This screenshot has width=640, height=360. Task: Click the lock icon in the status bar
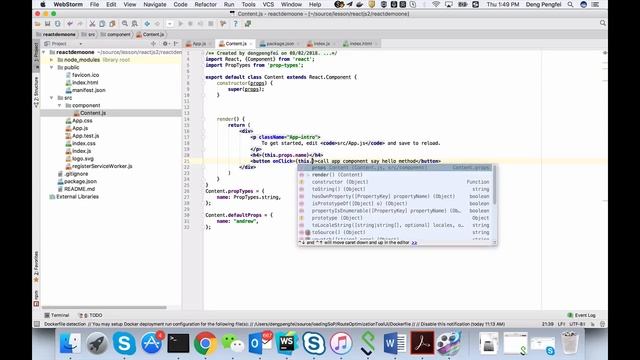(x=592, y=324)
